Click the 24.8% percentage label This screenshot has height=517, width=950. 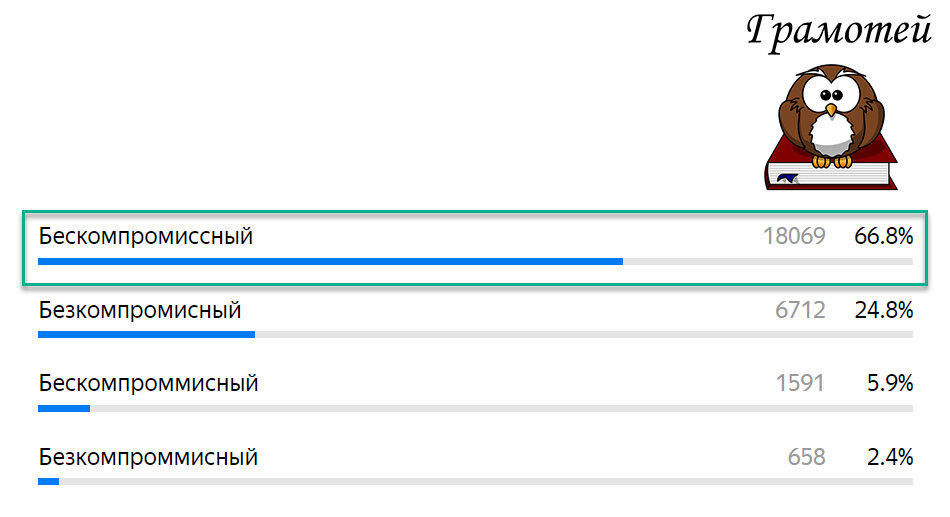tap(883, 310)
